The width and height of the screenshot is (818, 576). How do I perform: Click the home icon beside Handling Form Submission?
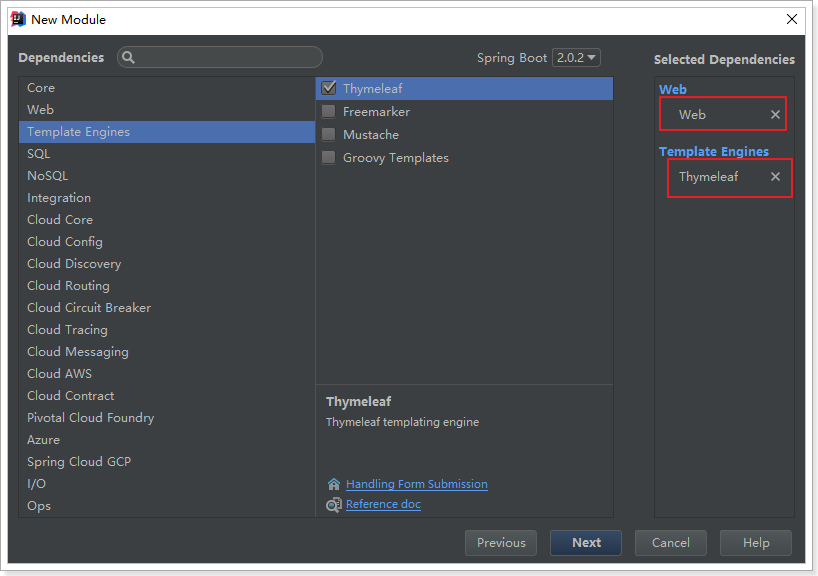(x=334, y=484)
